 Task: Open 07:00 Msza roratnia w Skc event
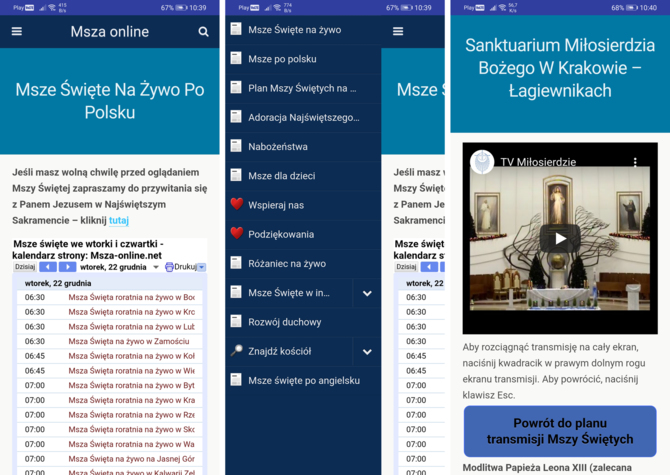coord(110,429)
